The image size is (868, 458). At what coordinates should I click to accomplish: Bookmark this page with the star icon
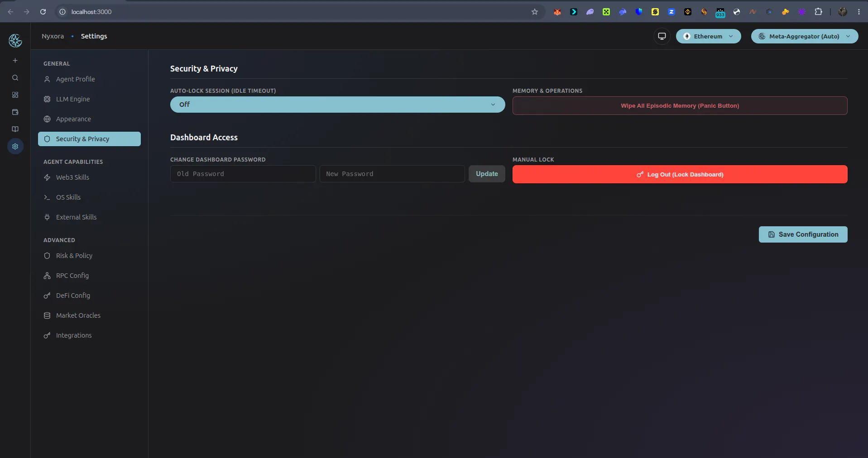pyautogui.click(x=535, y=12)
